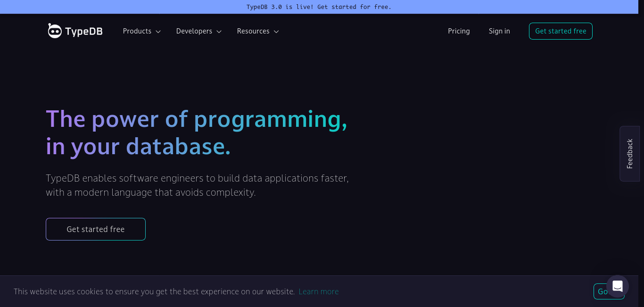
Task: Open the TypeDB 3.0 announcement banner
Action: pyautogui.click(x=319, y=7)
